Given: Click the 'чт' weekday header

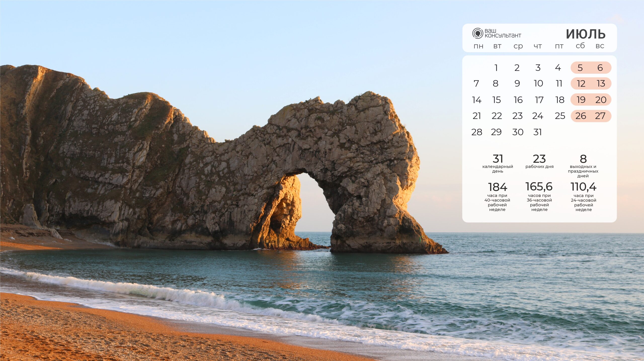Looking at the screenshot, I should click(x=538, y=46).
